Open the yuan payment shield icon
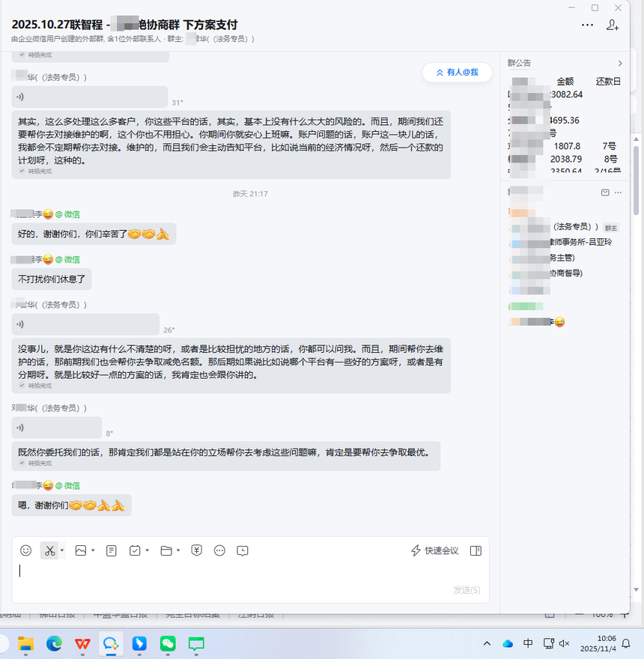 196,550
